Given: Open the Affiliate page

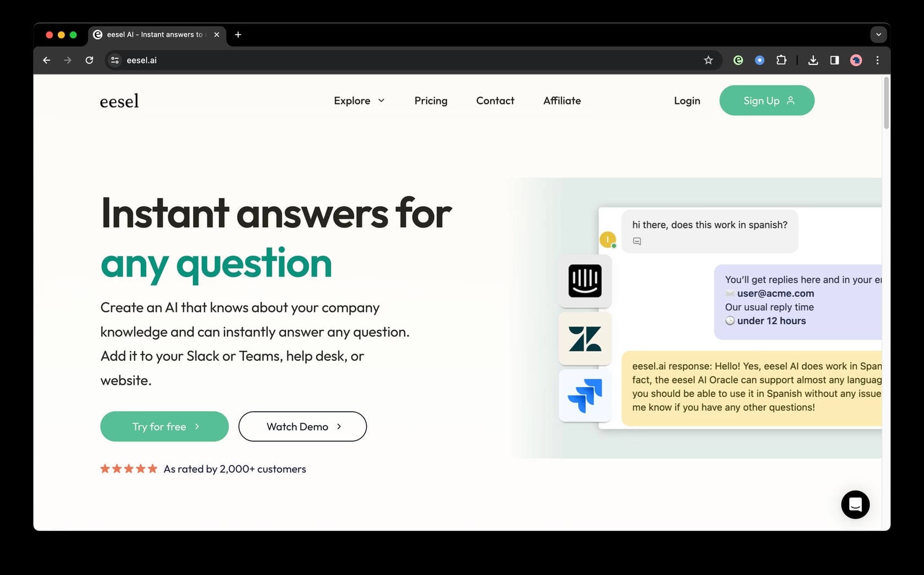Looking at the screenshot, I should click(562, 101).
